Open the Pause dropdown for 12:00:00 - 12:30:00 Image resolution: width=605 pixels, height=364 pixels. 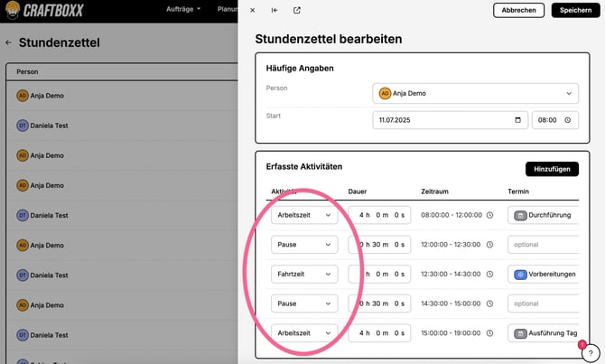tap(304, 245)
